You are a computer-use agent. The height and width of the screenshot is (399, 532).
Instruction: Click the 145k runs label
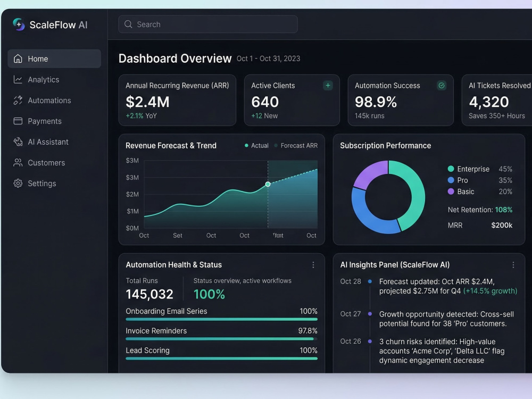pyautogui.click(x=370, y=115)
